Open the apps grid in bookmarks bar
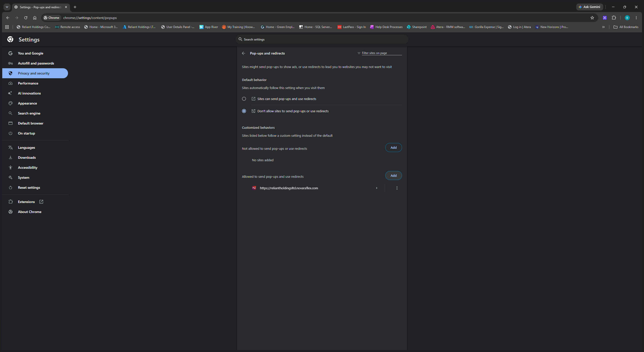The image size is (644, 352). click(x=7, y=27)
